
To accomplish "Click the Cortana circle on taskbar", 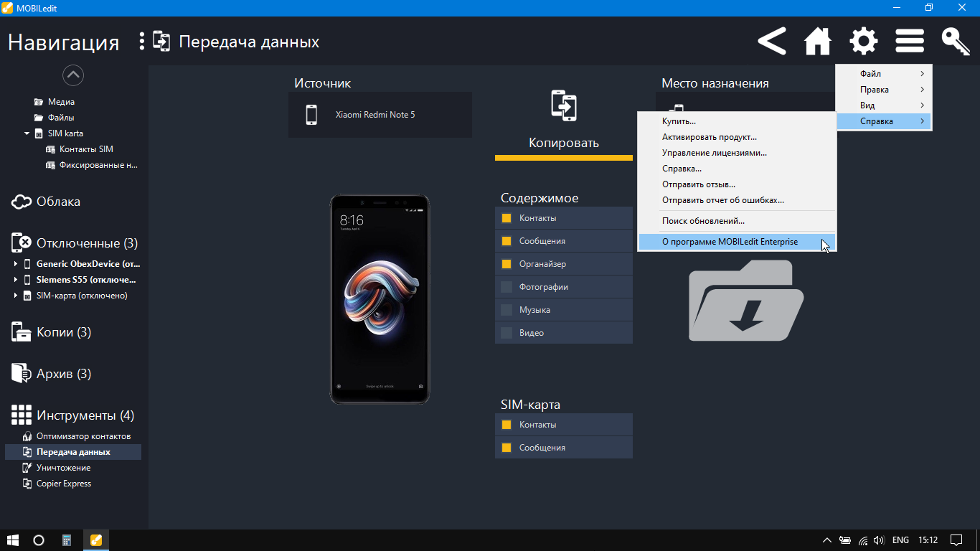I will point(39,540).
